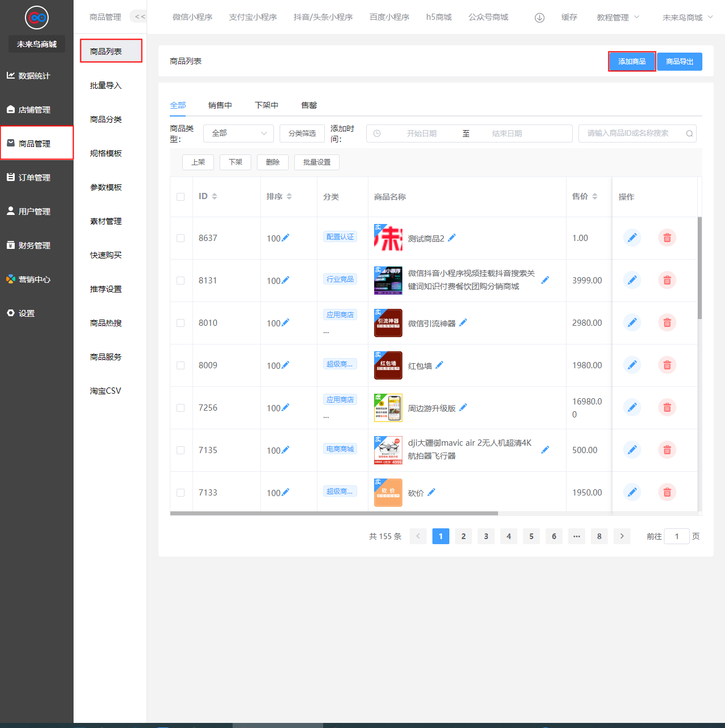The image size is (725, 728).
Task: Click the search magnifier icon in search box
Action: (x=689, y=133)
